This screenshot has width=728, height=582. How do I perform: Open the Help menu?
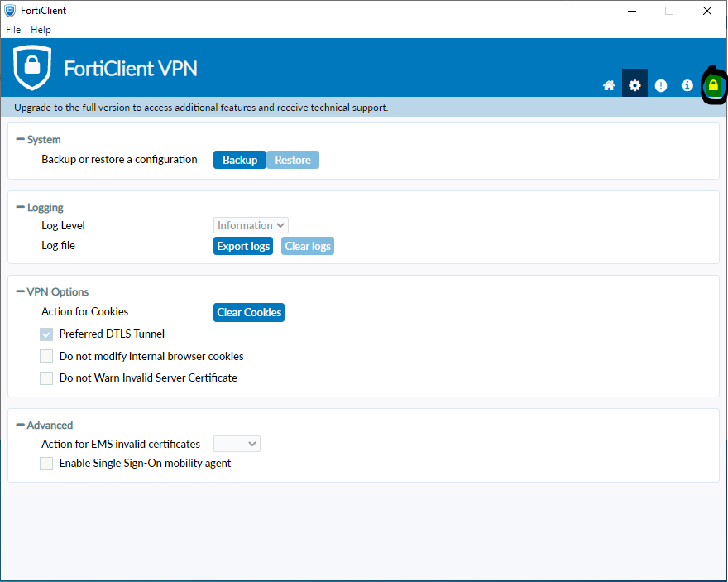[x=41, y=30]
